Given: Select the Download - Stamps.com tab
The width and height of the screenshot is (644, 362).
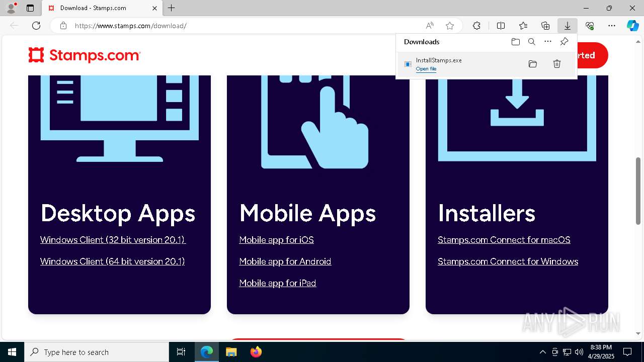Looking at the screenshot, I should coord(103,8).
